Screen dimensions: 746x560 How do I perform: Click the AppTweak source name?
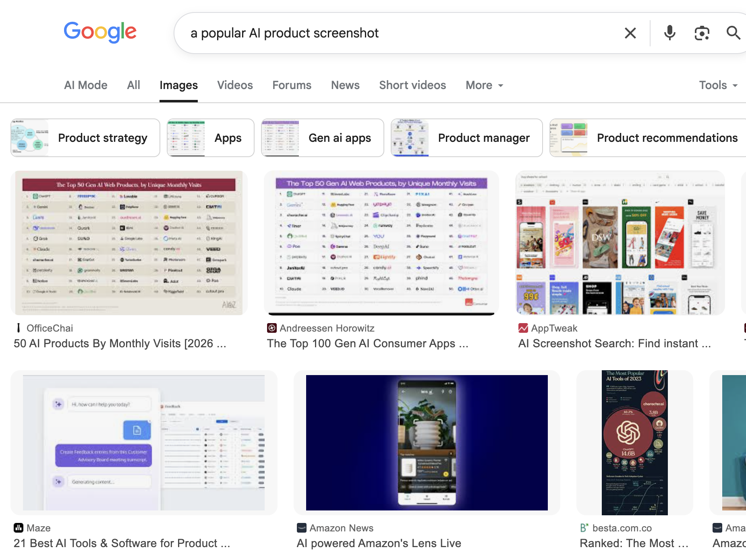(554, 328)
